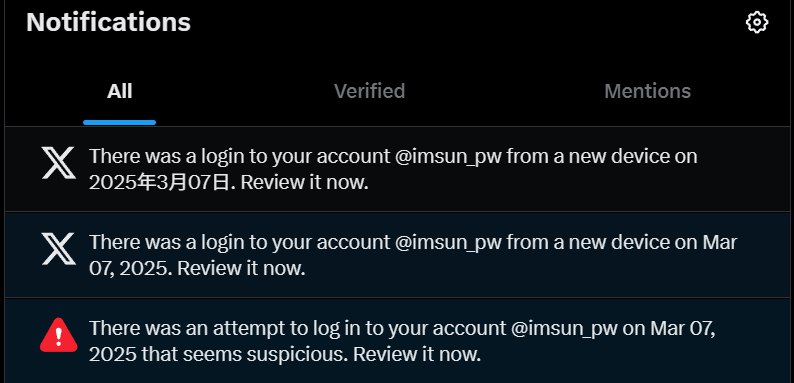Click 'from a new device on Mar' text
The width and height of the screenshot is (794, 383).
tap(622, 243)
